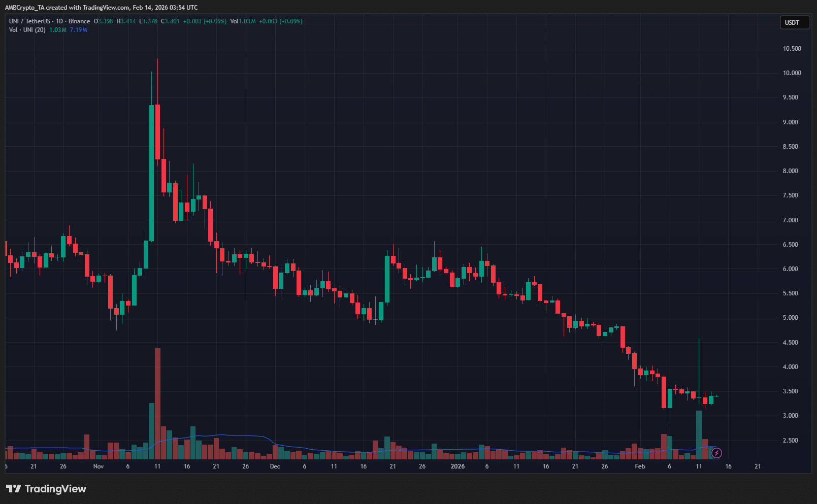Click the purple lightning quick-trade icon
The width and height of the screenshot is (817, 504).
[x=717, y=453]
